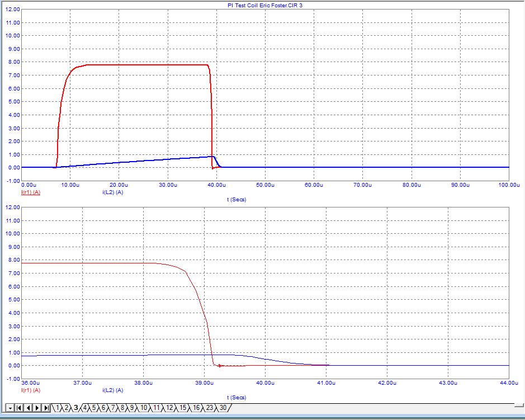Select i(L2) (A) label in upper plot

point(113,192)
